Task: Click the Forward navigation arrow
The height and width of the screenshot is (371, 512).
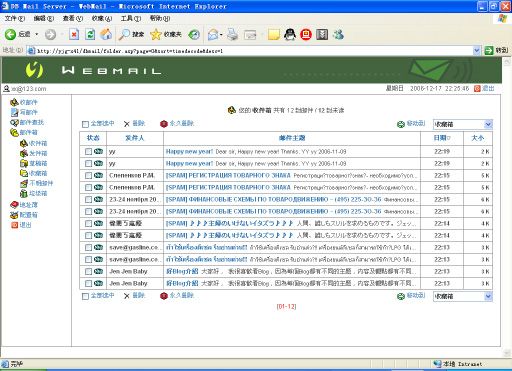Action: [51, 34]
